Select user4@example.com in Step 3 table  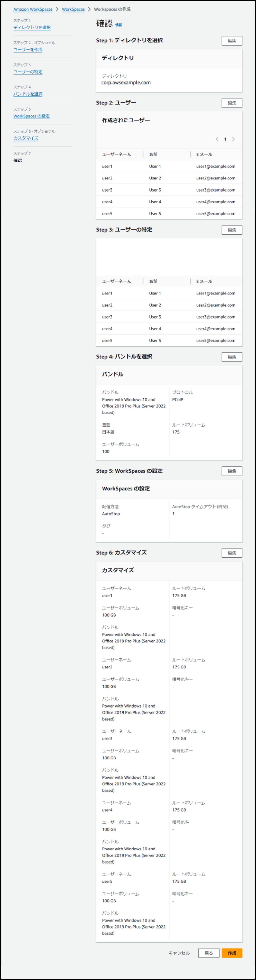pyautogui.click(x=216, y=329)
